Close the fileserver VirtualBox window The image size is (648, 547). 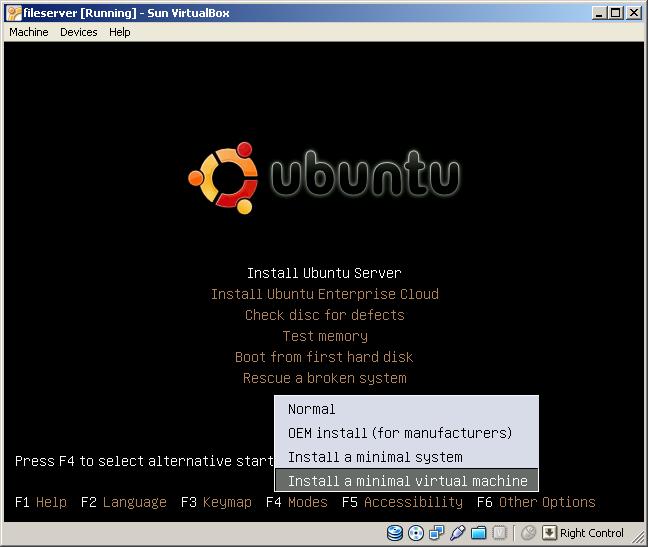coord(634,13)
